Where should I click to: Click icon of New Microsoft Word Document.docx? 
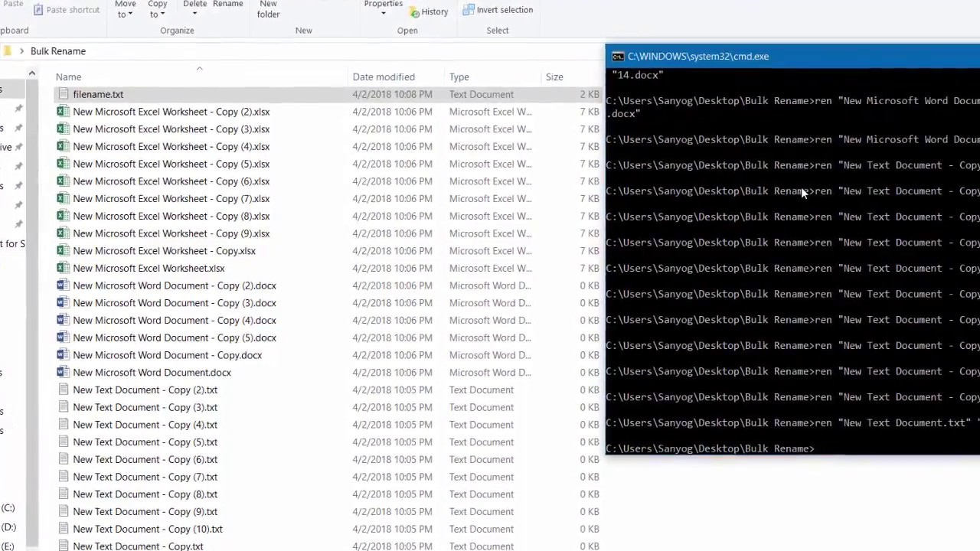63,373
